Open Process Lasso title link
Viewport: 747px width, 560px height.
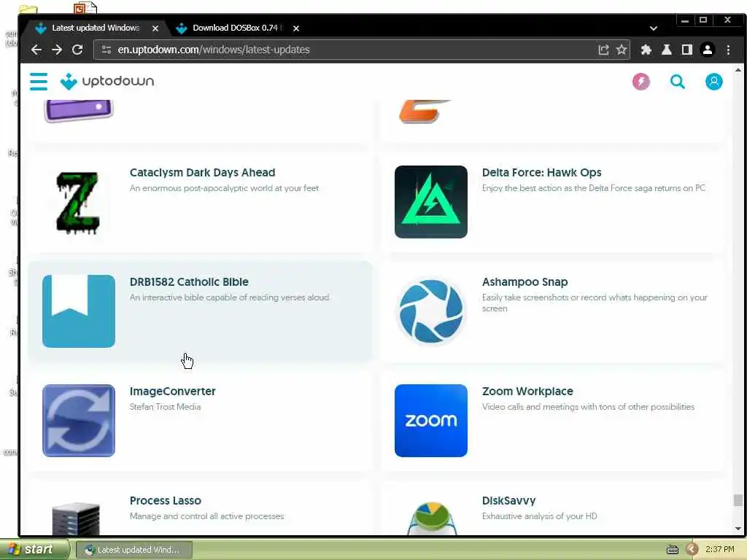pos(166,501)
